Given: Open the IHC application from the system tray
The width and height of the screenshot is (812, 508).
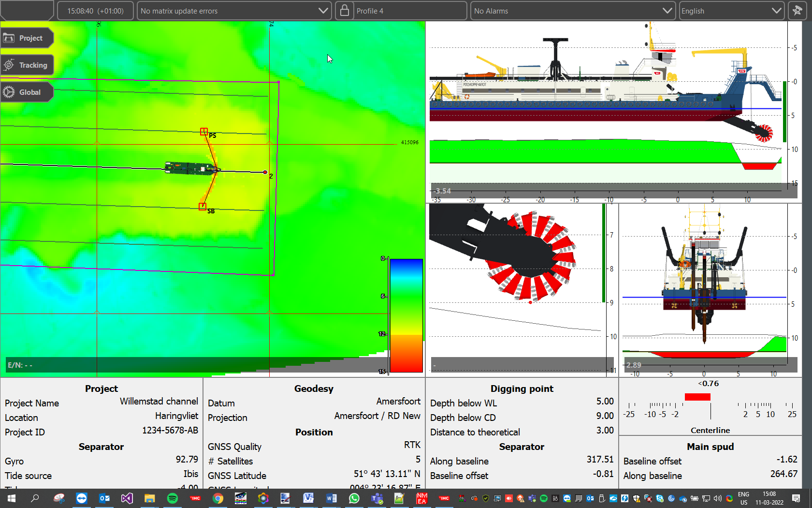Looking at the screenshot, I should pos(444,498).
